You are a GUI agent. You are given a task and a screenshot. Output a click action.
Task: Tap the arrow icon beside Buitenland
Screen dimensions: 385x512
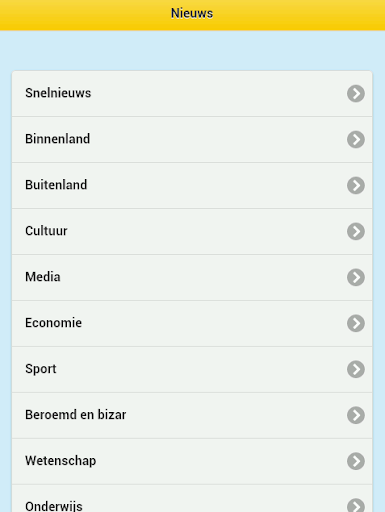[x=356, y=185]
